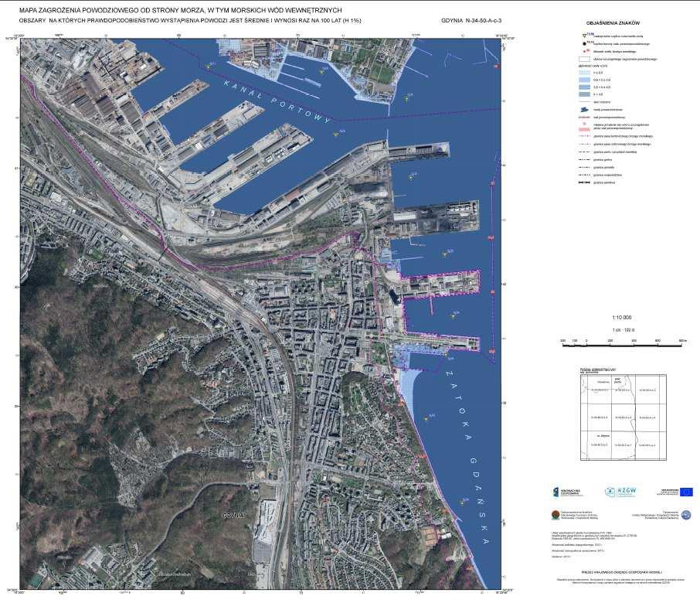
Task: Click the 'h > 4.0' darkest depth swatch
Action: (x=584, y=94)
